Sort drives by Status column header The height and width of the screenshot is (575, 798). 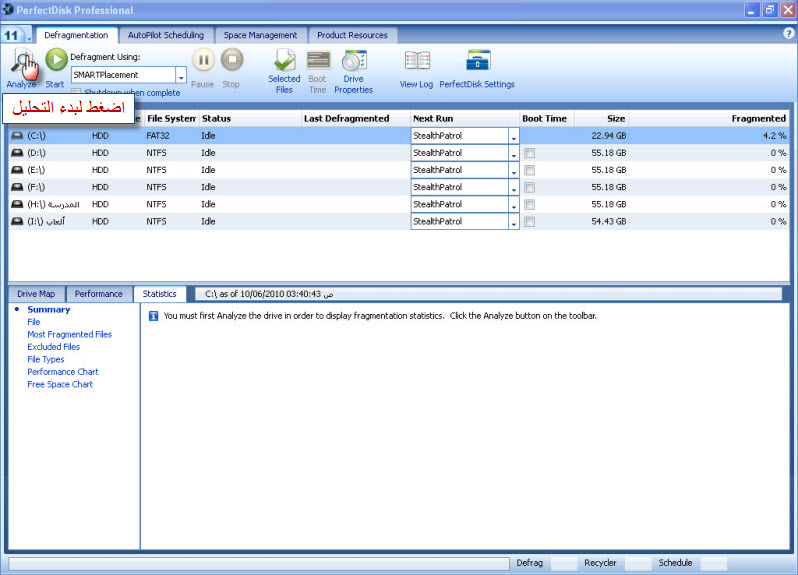point(250,119)
